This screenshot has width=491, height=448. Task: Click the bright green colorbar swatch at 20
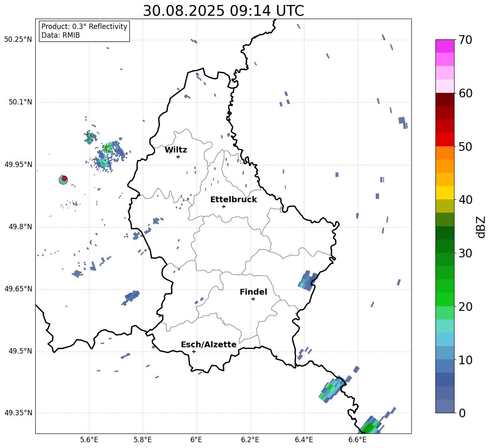click(445, 299)
